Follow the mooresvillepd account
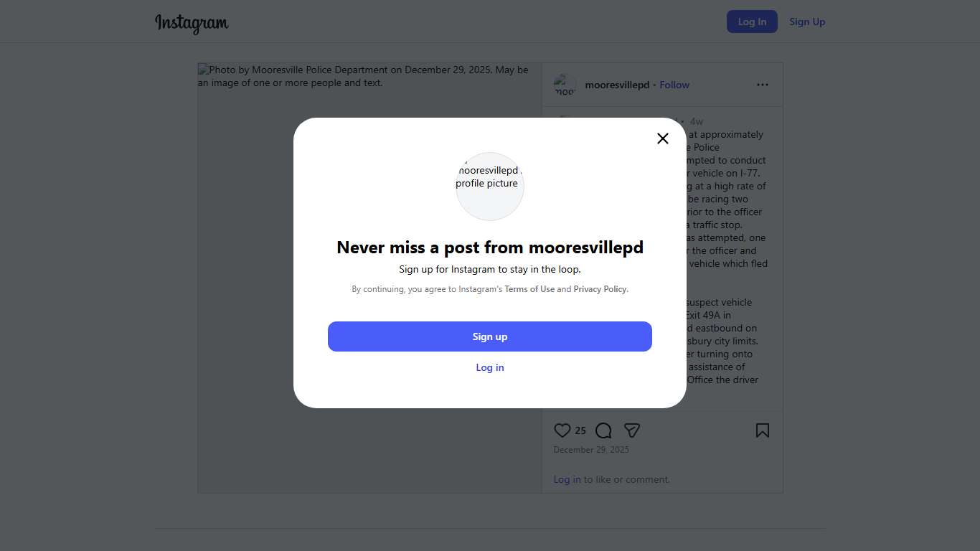The width and height of the screenshot is (980, 551). click(674, 85)
